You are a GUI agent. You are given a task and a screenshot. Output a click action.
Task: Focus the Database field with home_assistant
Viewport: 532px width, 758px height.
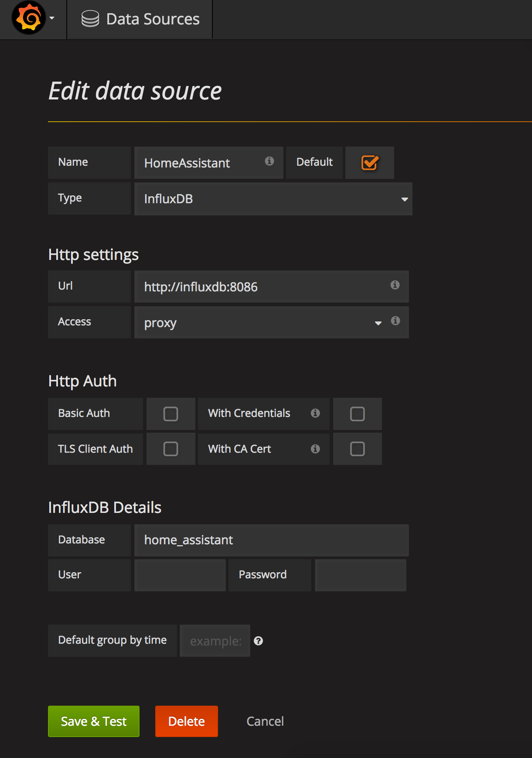(272, 540)
